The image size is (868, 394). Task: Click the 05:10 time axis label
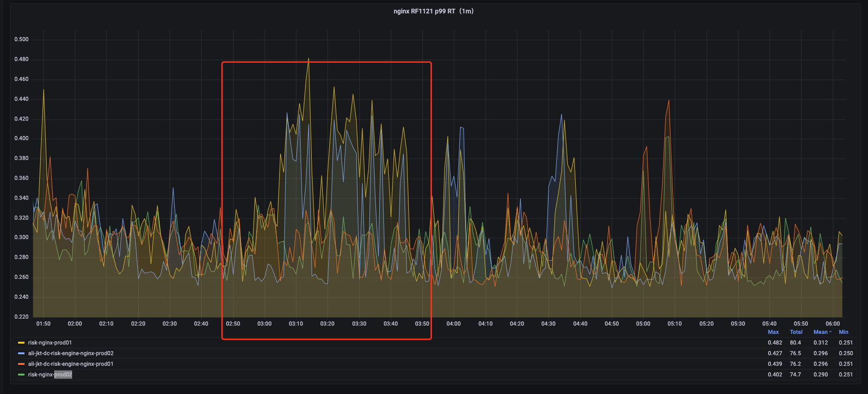coord(675,324)
